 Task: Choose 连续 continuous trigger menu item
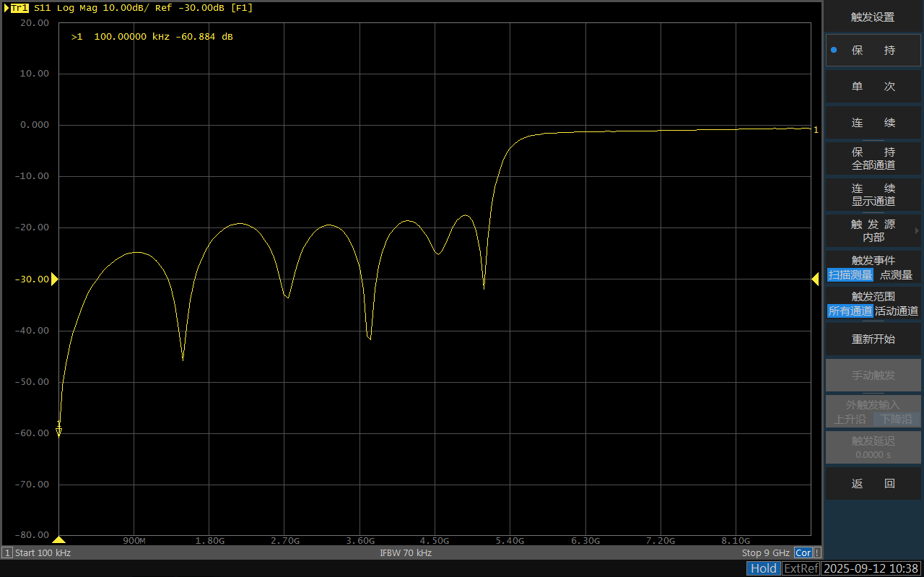(873, 123)
